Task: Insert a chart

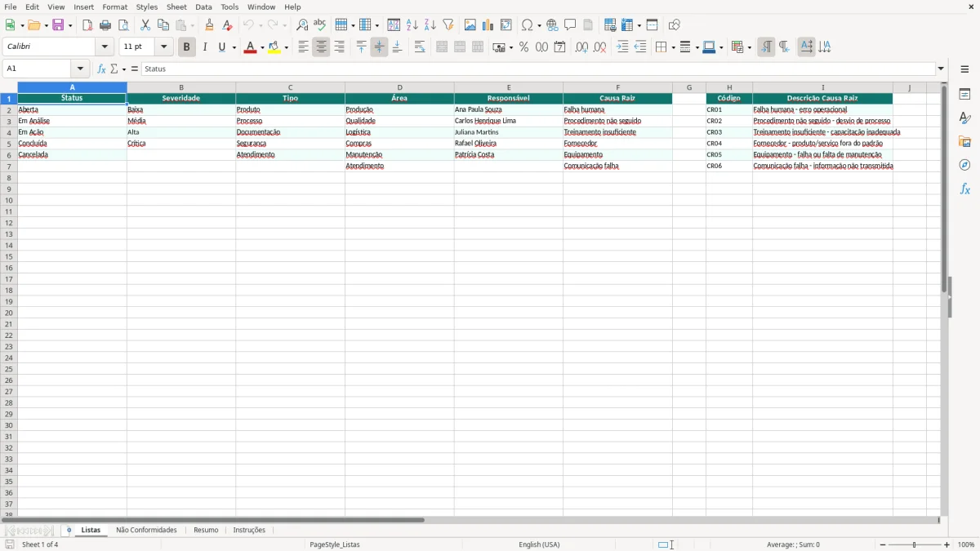Action: point(488,25)
